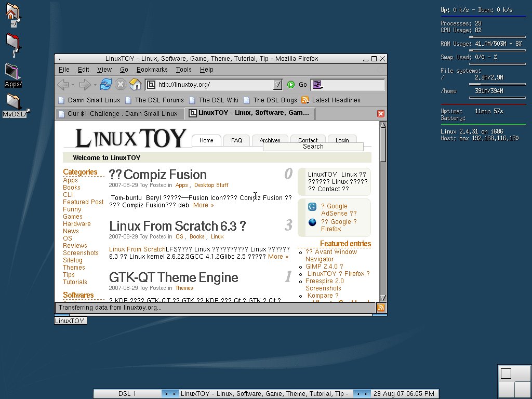The width and height of the screenshot is (532, 399).
Task: Go back with the Back arrow button
Action: pos(63,85)
